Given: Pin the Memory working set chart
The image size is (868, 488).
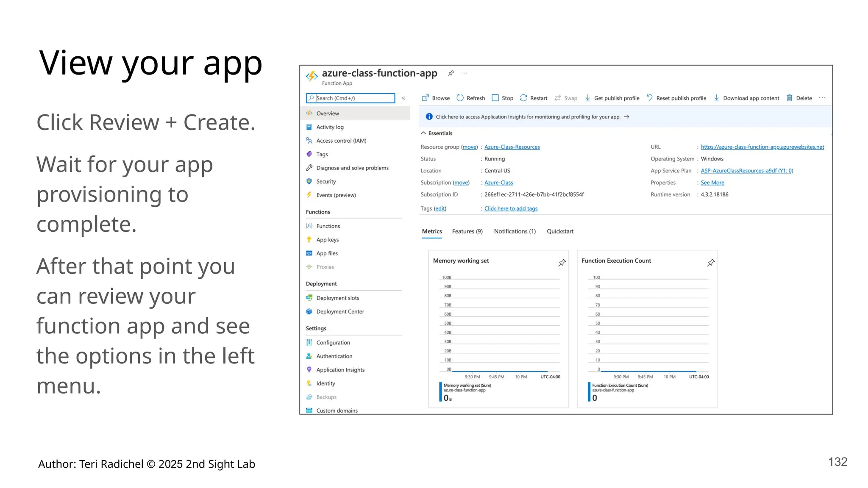Looking at the screenshot, I should point(562,263).
